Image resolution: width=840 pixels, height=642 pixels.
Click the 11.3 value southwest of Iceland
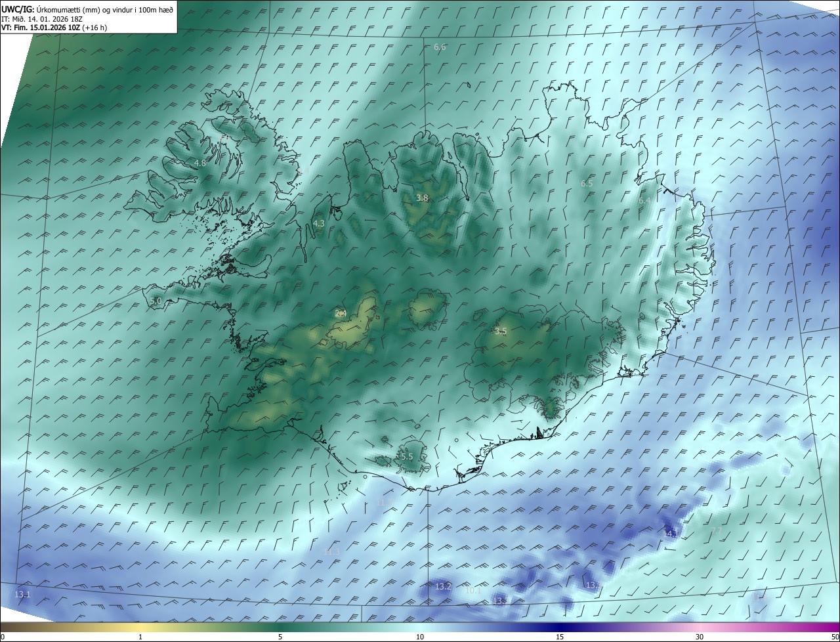tap(332, 552)
